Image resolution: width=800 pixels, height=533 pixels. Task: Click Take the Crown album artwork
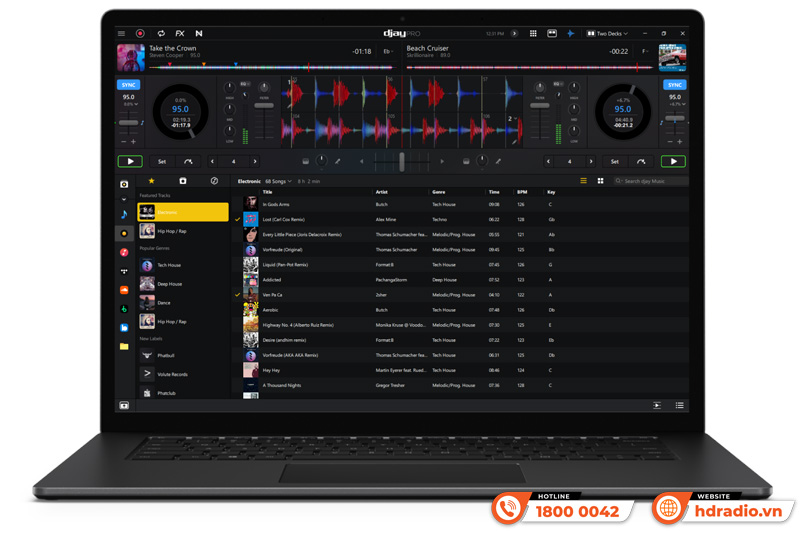[131, 58]
